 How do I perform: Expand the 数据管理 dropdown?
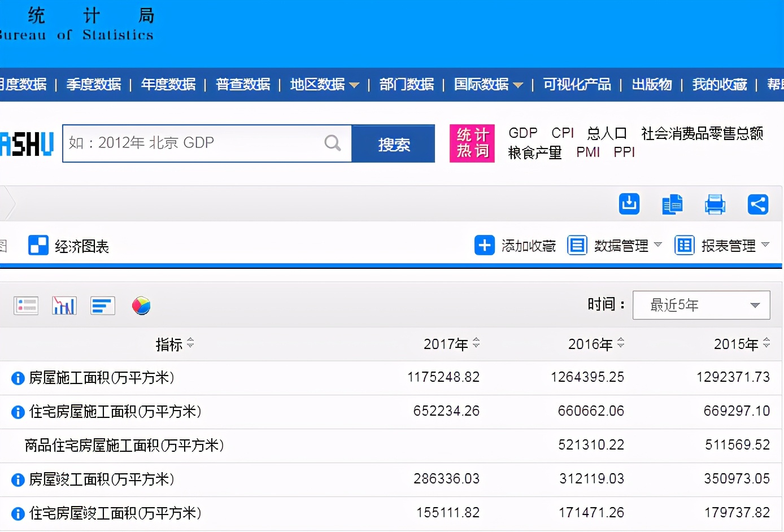(622, 245)
